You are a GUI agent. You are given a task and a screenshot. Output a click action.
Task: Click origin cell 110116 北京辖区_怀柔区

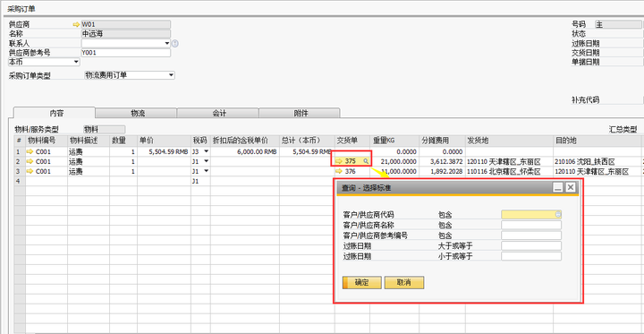509,172
